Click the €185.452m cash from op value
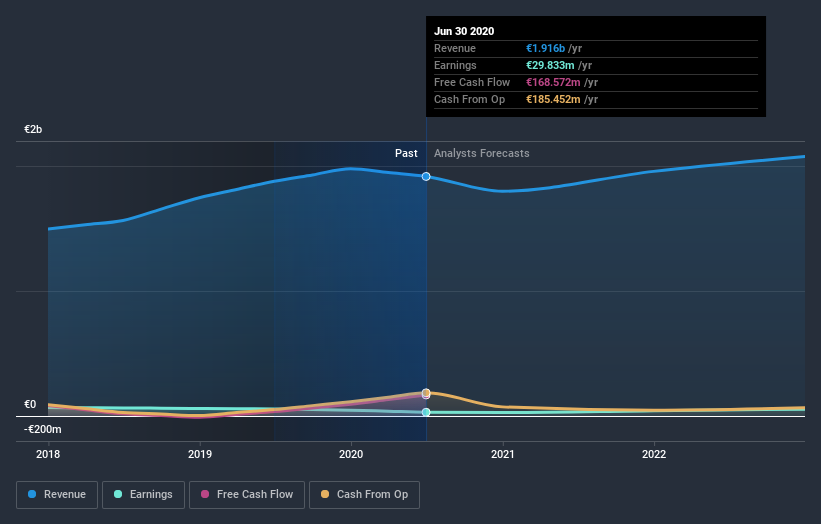 pyautogui.click(x=553, y=99)
